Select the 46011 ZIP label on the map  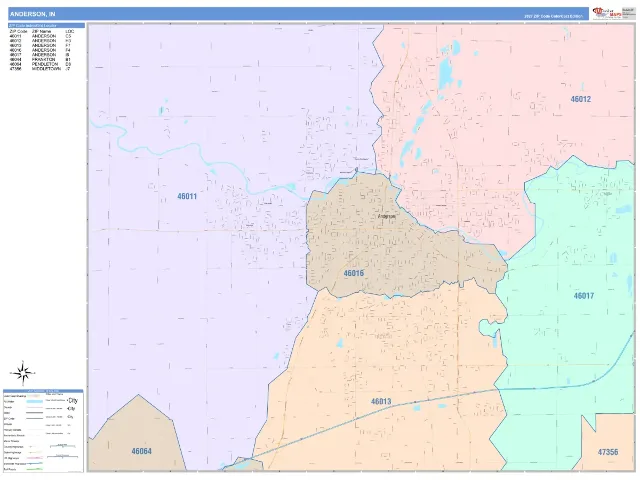(x=187, y=196)
